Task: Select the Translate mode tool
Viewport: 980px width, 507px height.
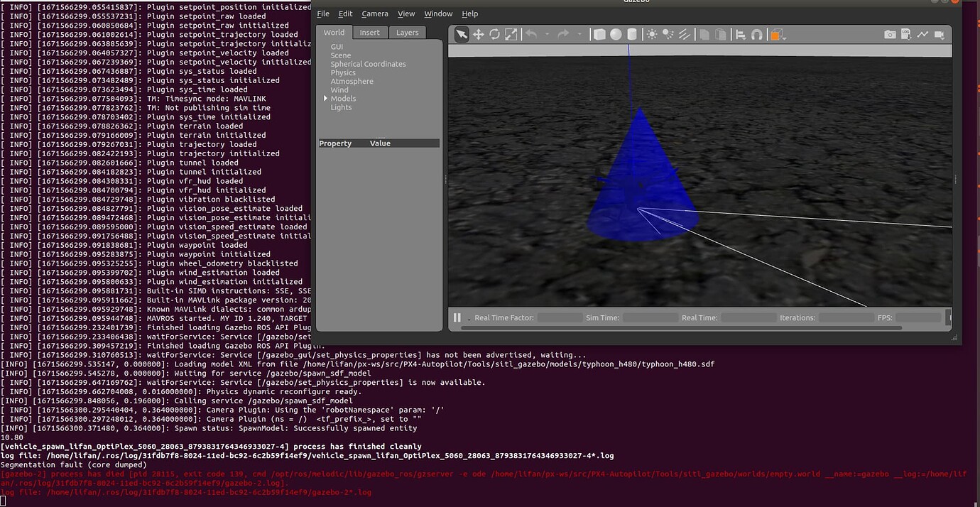Action: tap(479, 33)
